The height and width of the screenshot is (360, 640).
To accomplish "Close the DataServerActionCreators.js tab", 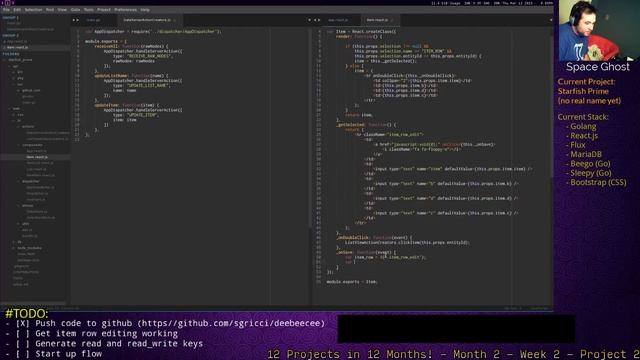I will coord(174,20).
